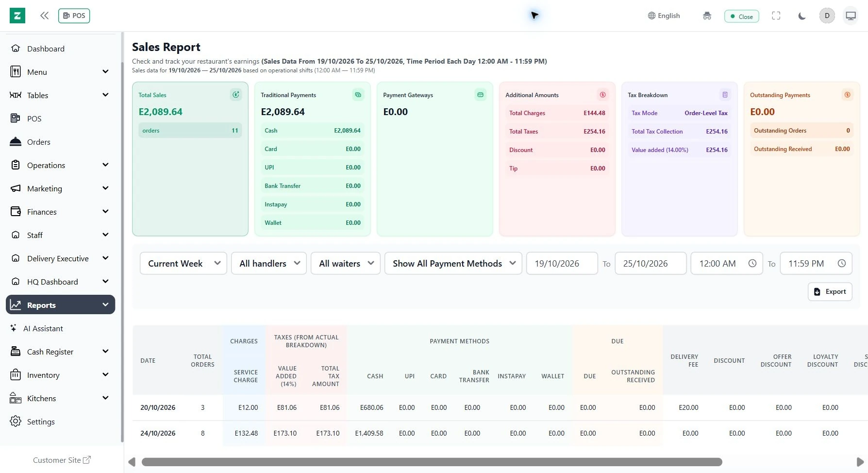Expand the Cash Register chevron

tap(105, 352)
